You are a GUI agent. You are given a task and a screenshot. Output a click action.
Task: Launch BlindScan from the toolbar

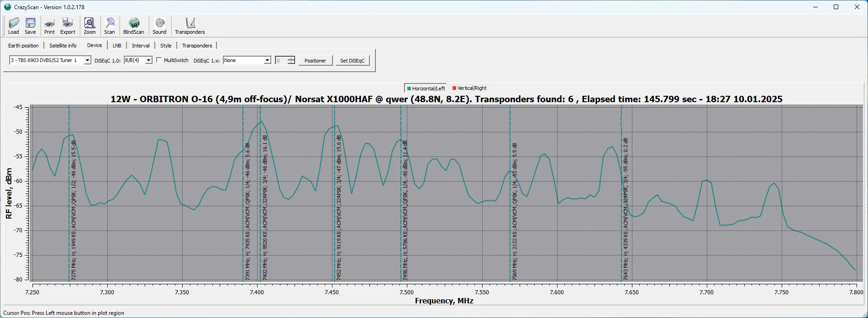click(x=133, y=26)
